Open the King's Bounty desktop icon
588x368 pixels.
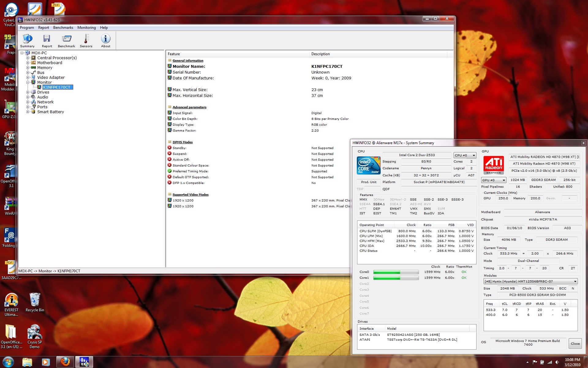pyautogui.click(x=9, y=144)
